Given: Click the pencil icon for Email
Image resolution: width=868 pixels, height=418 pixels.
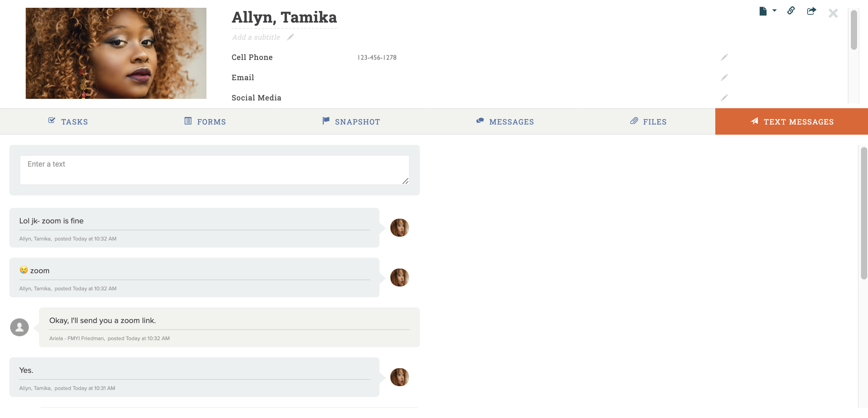Looking at the screenshot, I should pyautogui.click(x=724, y=77).
